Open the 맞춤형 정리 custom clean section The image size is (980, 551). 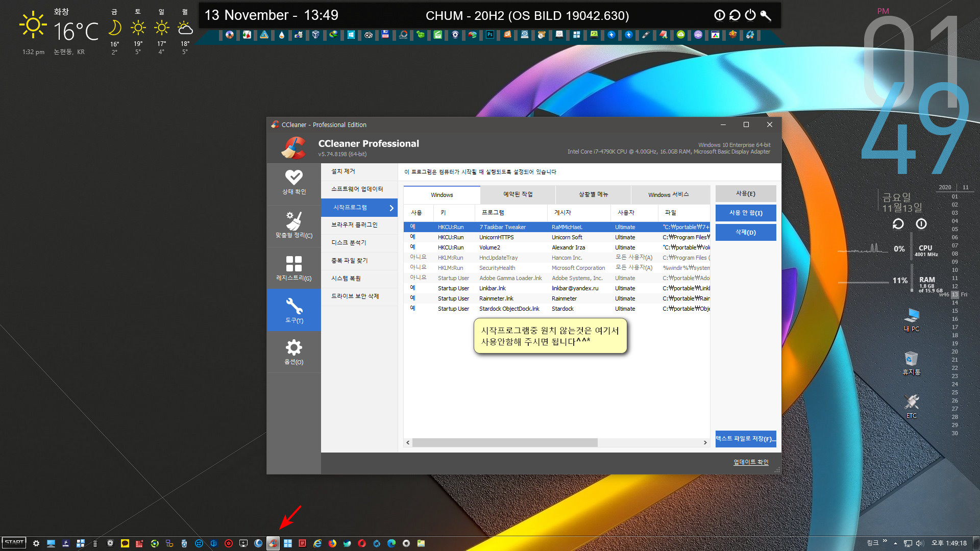coord(293,225)
